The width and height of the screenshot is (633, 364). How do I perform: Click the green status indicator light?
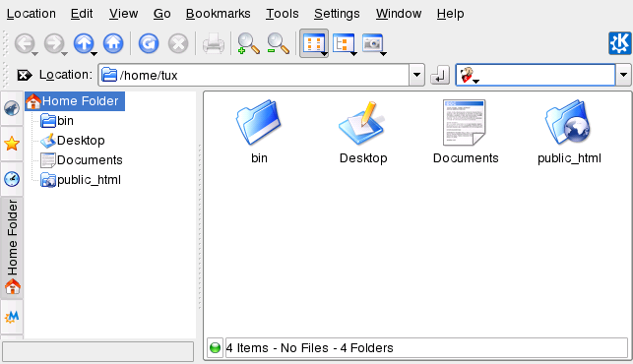coord(216,348)
